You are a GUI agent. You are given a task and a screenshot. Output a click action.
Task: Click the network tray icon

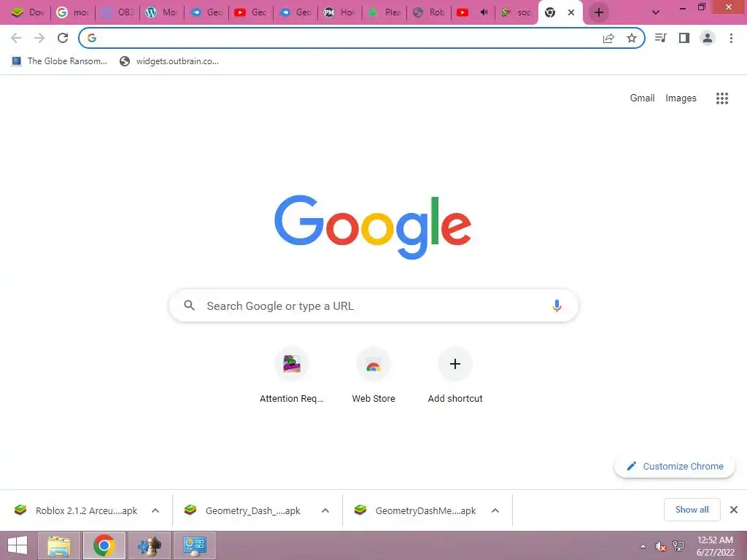pos(678,546)
